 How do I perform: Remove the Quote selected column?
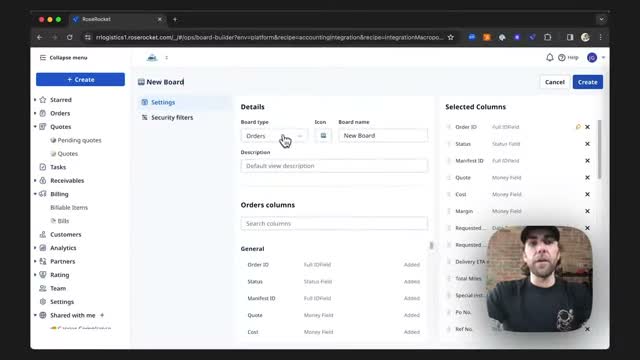click(x=587, y=178)
